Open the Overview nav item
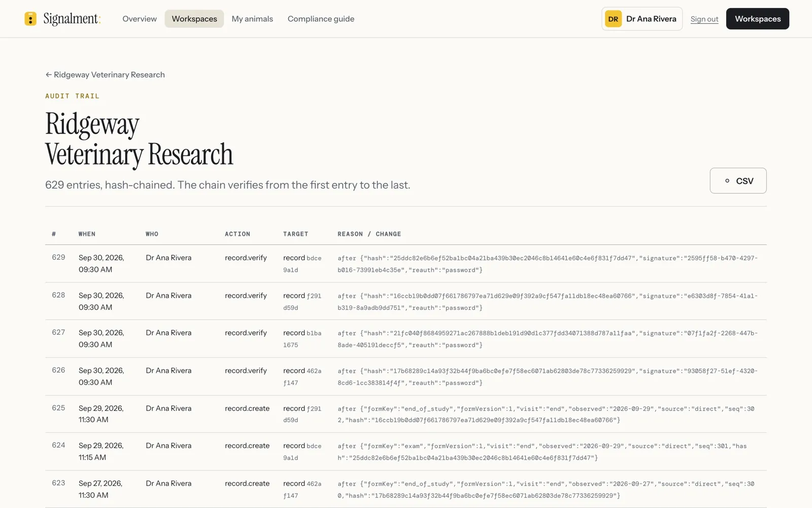Screen dimensions: 812x508 140,19
